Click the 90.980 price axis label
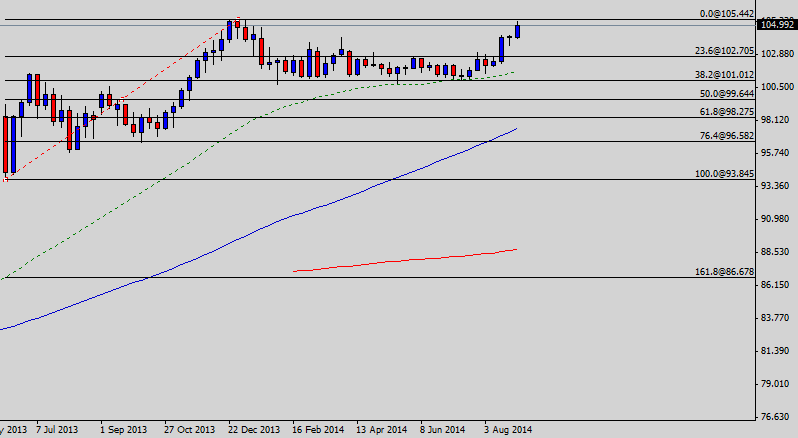This screenshot has height=438, width=798. (x=777, y=219)
